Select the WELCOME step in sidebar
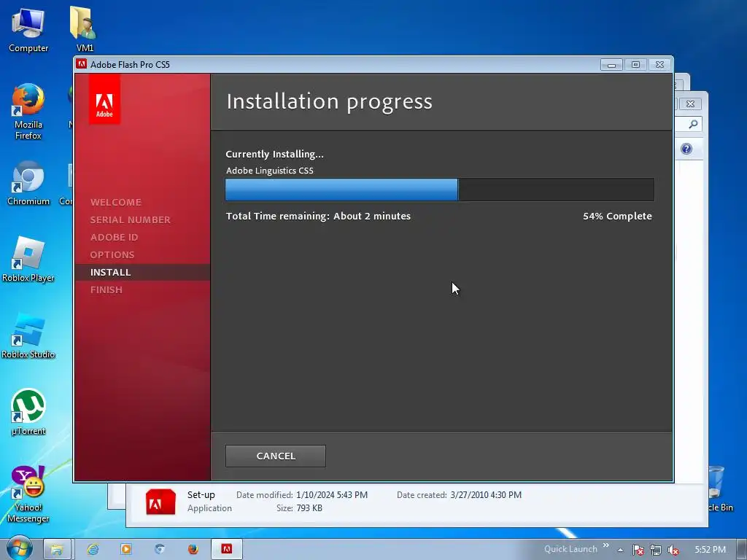 point(116,202)
